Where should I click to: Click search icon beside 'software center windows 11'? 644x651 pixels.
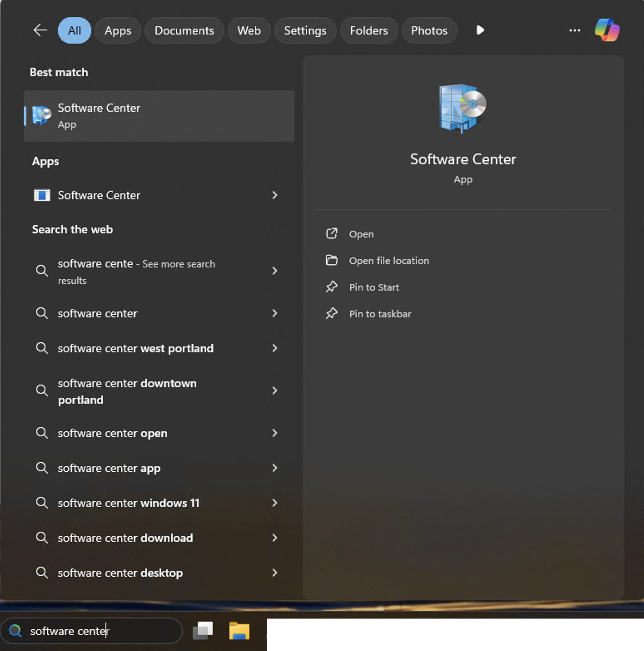[42, 503]
